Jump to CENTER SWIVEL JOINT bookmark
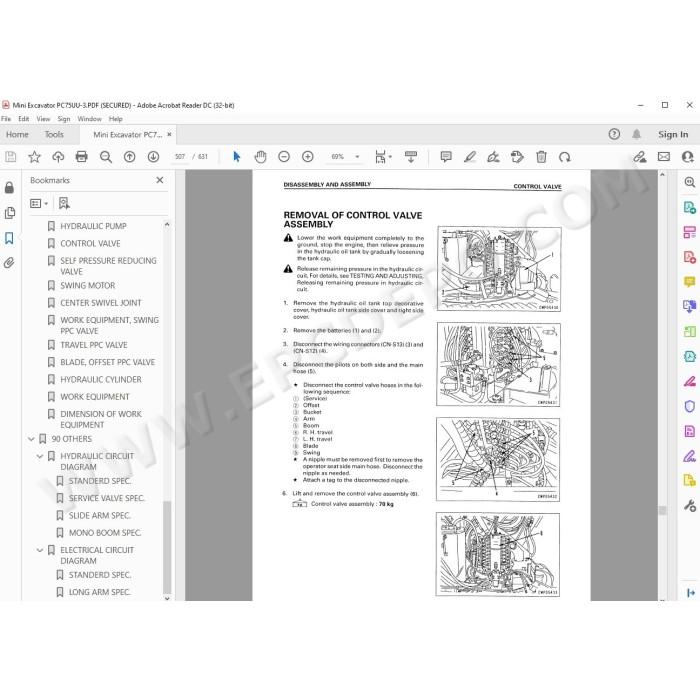The width and height of the screenshot is (700, 700). [101, 303]
